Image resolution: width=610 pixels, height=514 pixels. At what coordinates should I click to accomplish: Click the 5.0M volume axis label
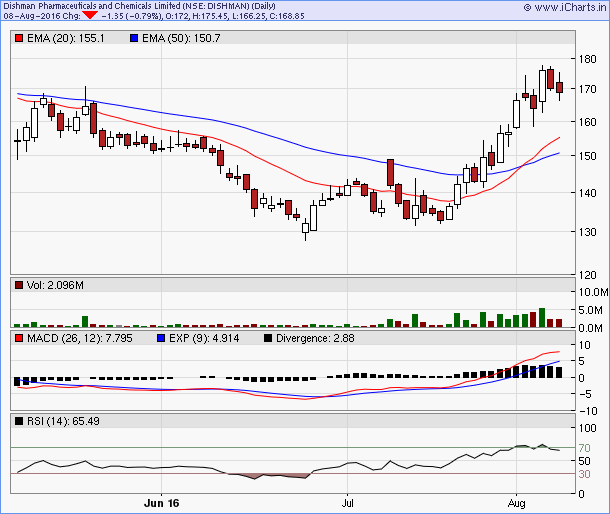[x=590, y=311]
